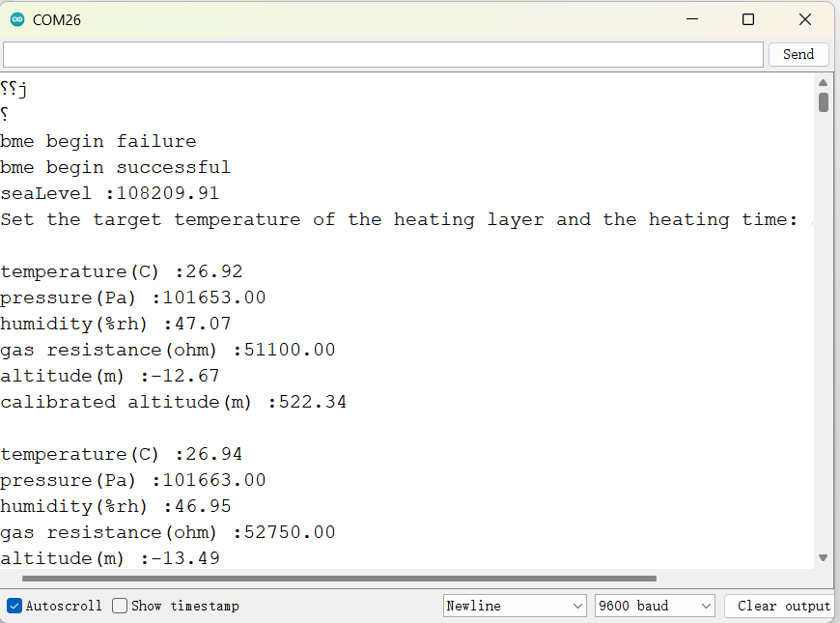Click the seaLevel :108209.91 output line
This screenshot has height=623, width=840.
110,193
